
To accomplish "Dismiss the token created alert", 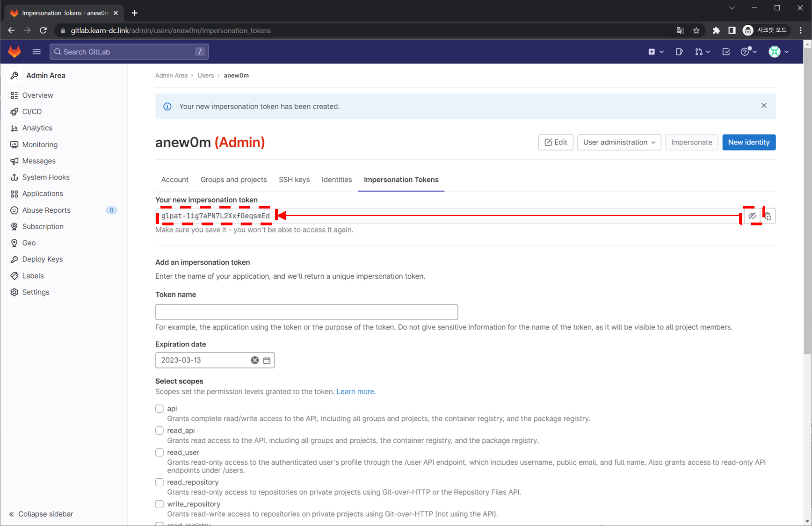I will tap(763, 106).
